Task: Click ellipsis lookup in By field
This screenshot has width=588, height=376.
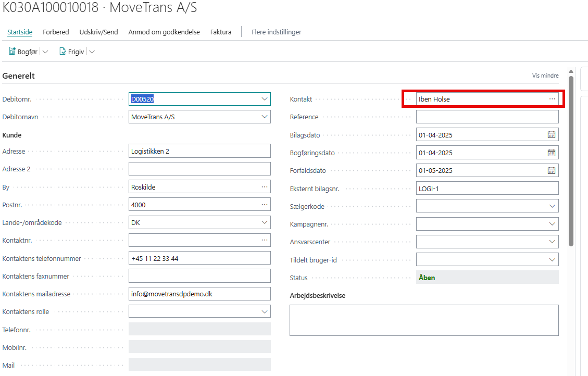Action: point(265,187)
